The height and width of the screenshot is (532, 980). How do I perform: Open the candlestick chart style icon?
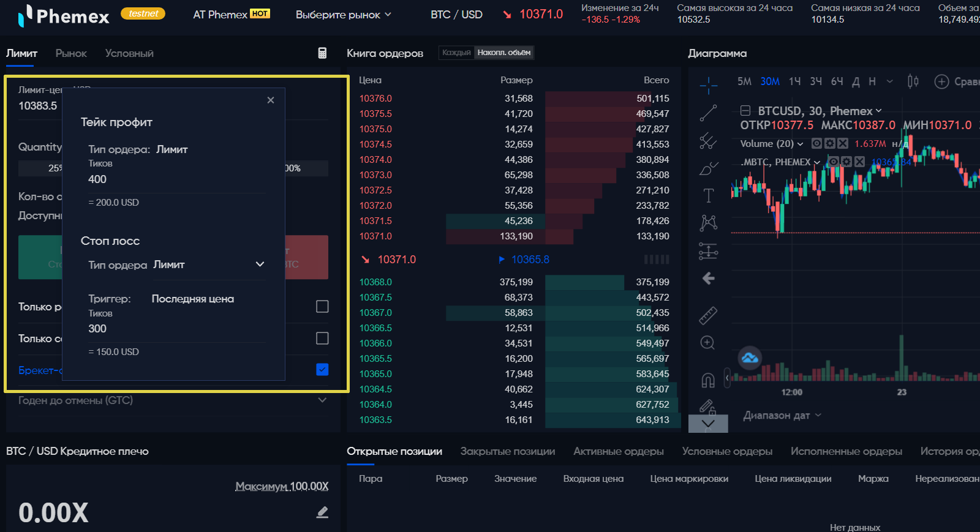(913, 81)
